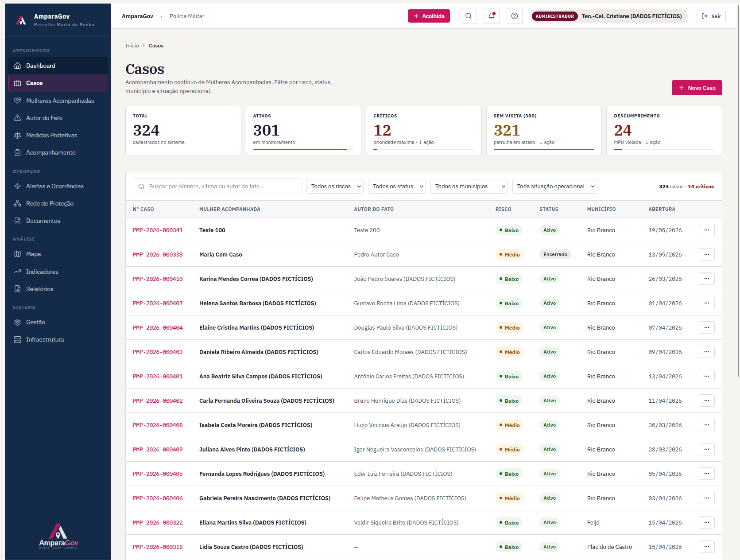Expand Toda situação operacional dropdown
Image resolution: width=740 pixels, height=560 pixels.
pyautogui.click(x=555, y=186)
